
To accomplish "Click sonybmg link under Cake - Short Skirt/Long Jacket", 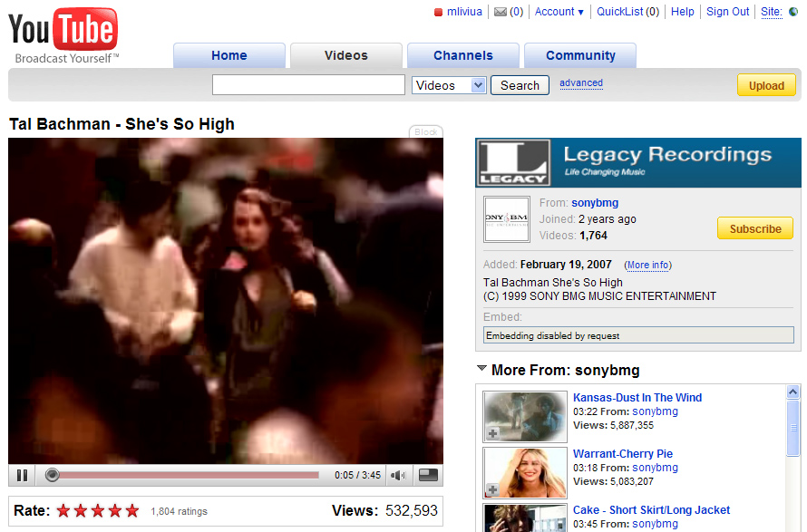I will pos(655,524).
